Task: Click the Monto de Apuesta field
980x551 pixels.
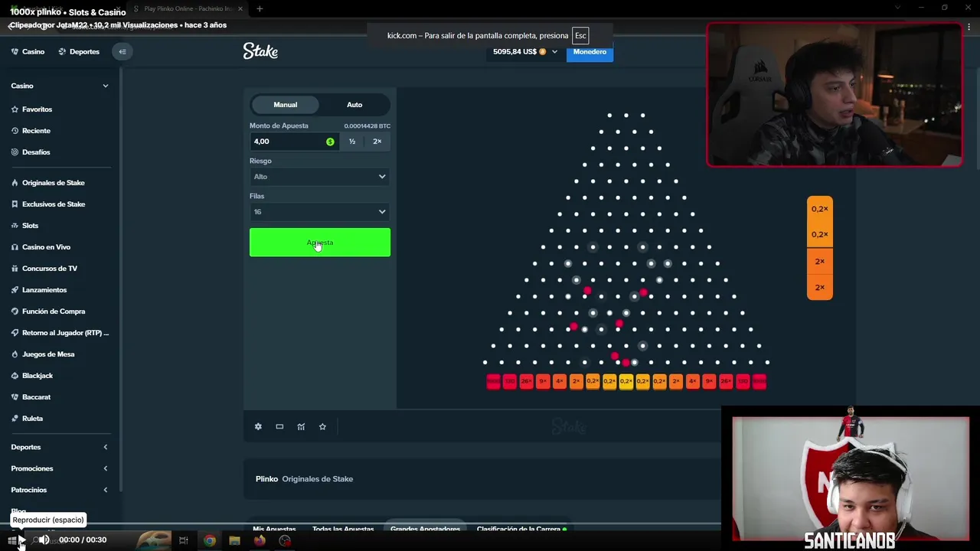Action: coord(294,142)
